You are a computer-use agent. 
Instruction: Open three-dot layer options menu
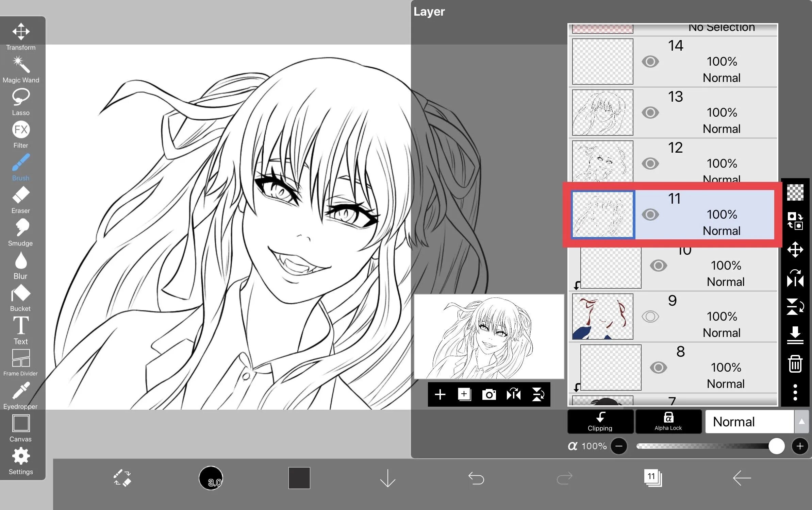point(795,392)
